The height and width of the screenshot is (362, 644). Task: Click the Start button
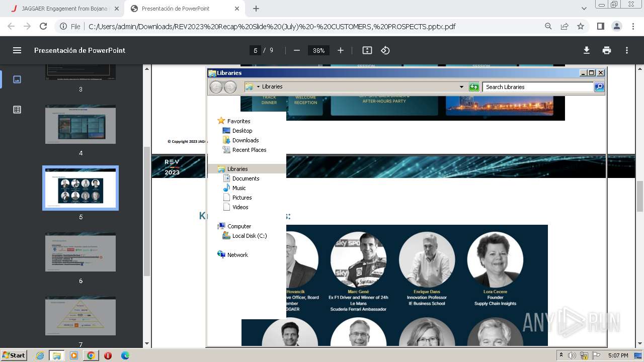click(x=14, y=355)
